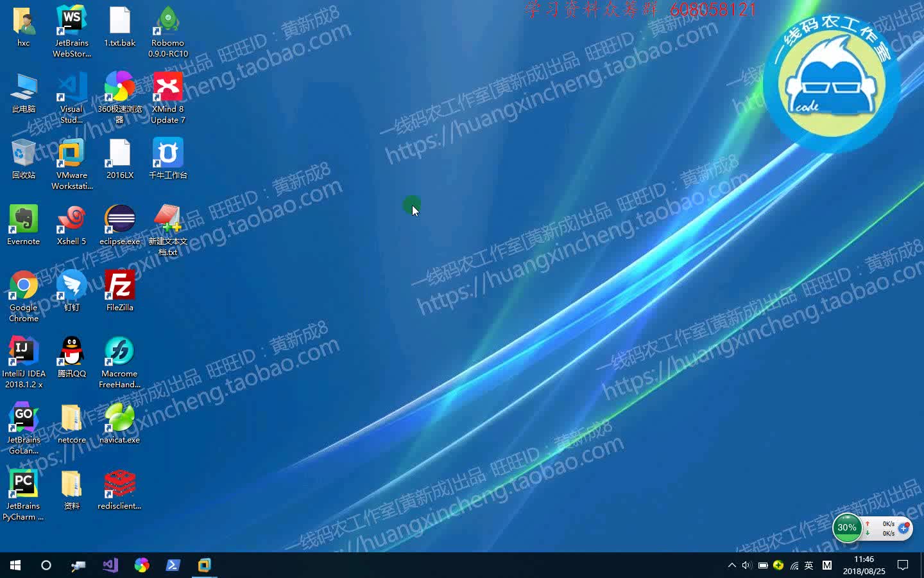The image size is (924, 578).
Task: Select the 1.txt.bak file
Action: point(120,27)
